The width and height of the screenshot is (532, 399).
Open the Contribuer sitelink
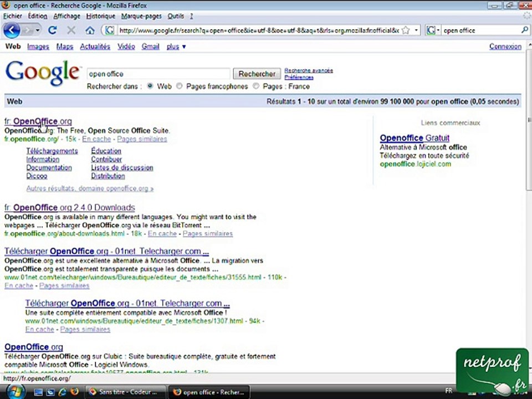click(106, 159)
